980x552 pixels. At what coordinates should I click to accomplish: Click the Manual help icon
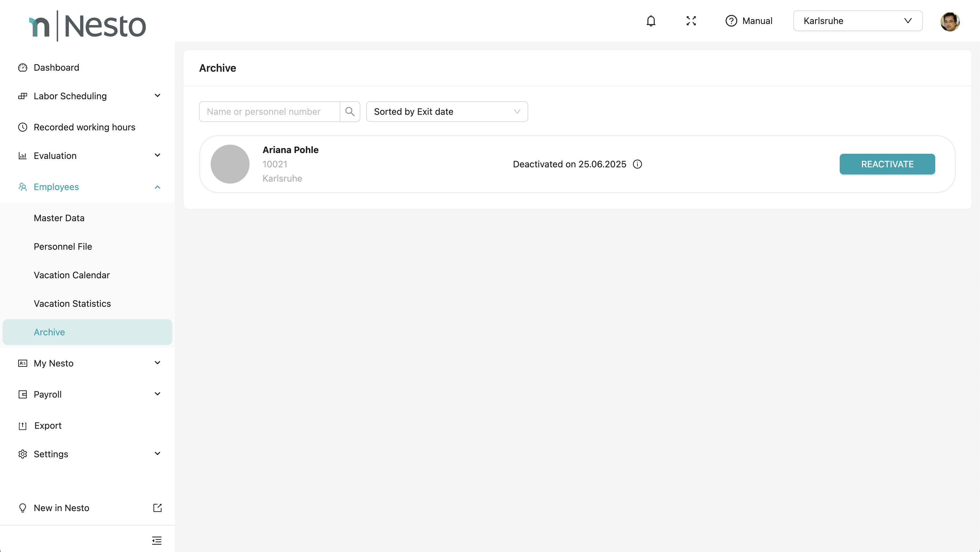pyautogui.click(x=731, y=21)
